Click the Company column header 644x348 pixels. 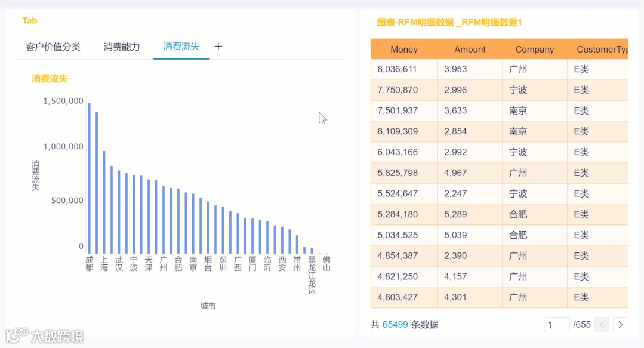534,50
